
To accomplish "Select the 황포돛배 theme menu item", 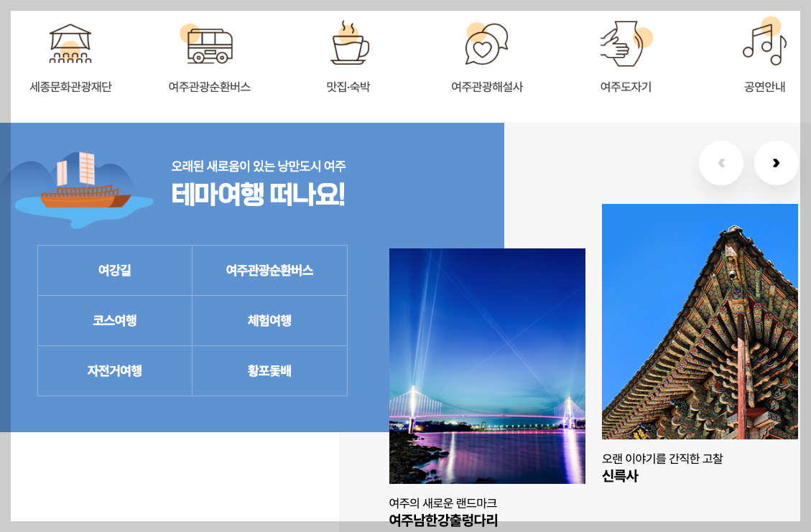I will tap(269, 370).
